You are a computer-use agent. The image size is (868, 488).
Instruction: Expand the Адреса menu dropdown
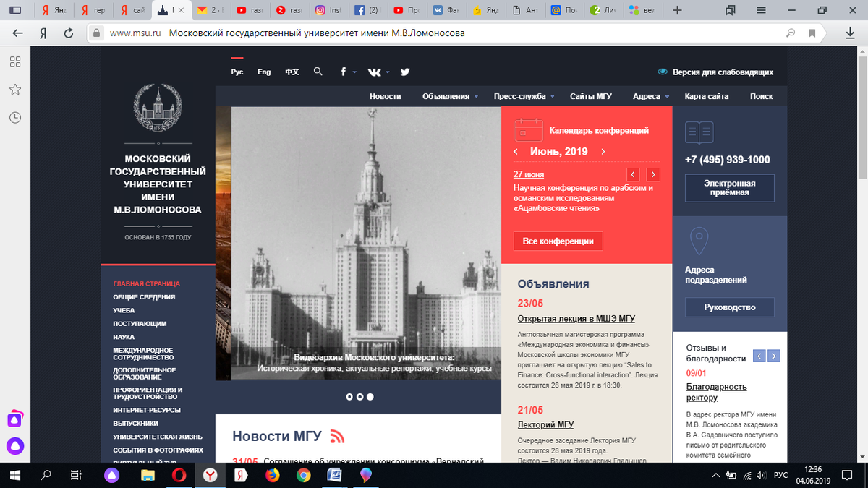tap(667, 97)
